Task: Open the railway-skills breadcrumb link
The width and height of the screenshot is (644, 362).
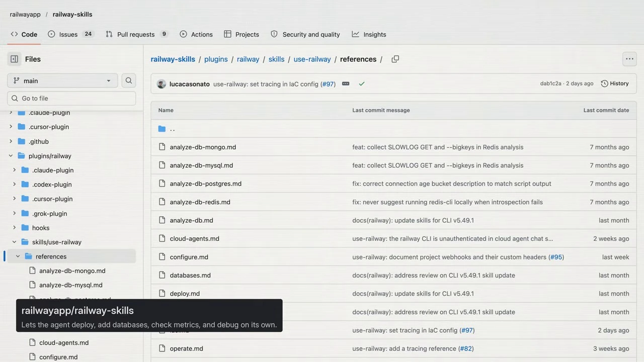Action: [173, 59]
